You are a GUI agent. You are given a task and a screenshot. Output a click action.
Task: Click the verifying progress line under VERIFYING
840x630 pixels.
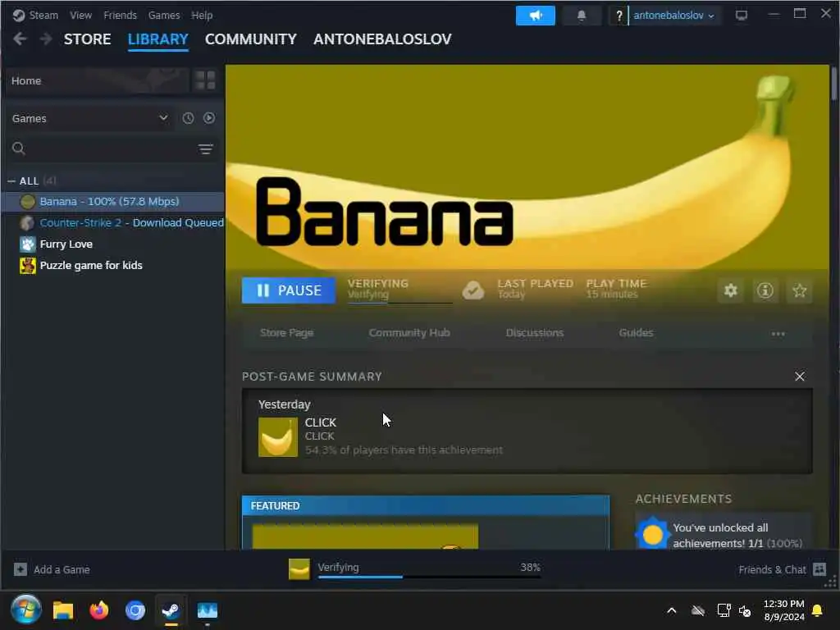(400, 303)
